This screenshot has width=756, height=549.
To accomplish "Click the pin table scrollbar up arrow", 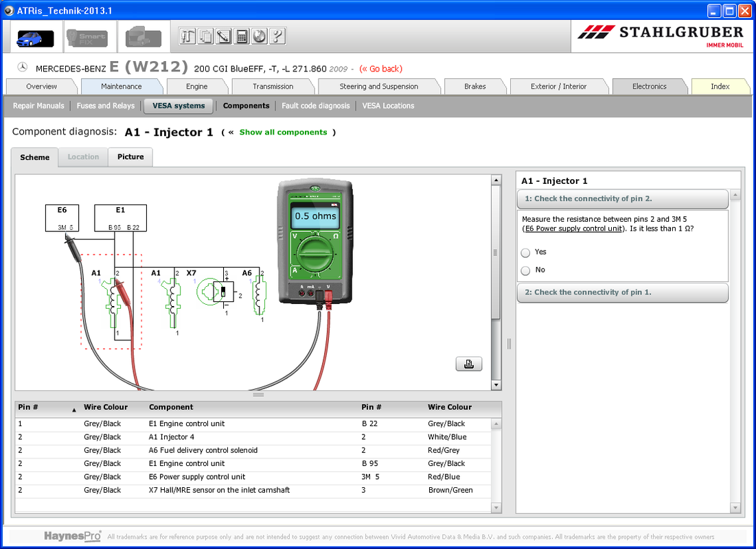I will tap(496, 424).
